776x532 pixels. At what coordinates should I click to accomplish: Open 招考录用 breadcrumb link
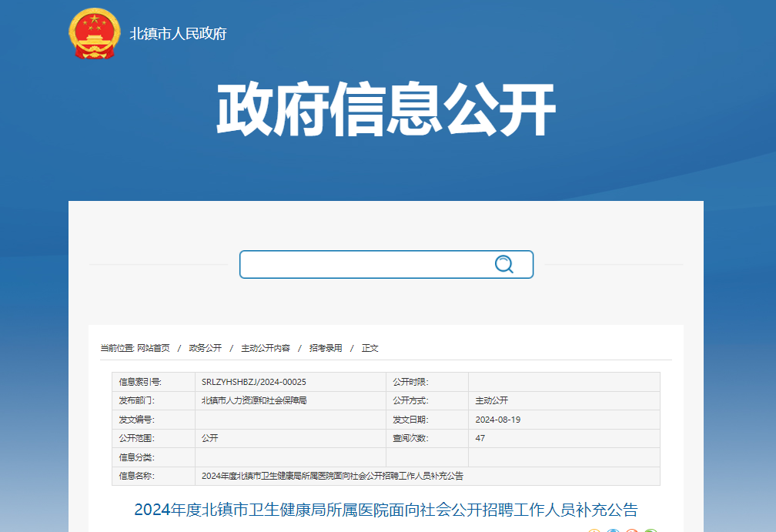pyautogui.click(x=325, y=348)
